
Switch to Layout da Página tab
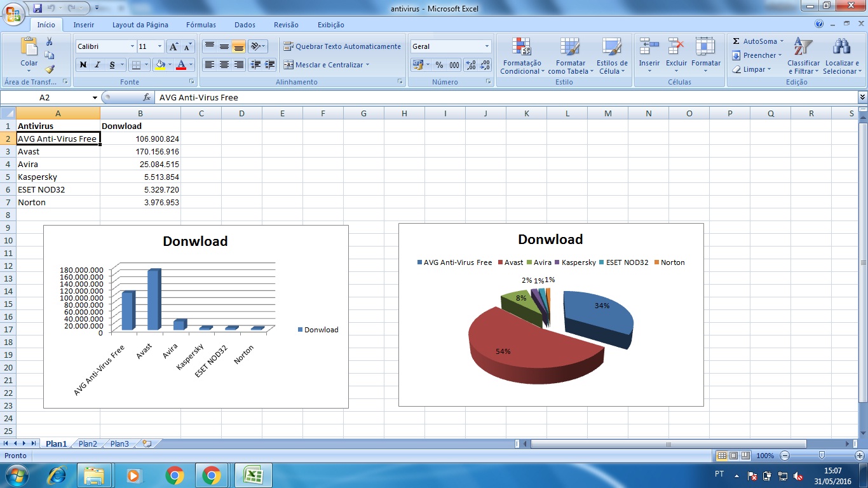coord(140,25)
